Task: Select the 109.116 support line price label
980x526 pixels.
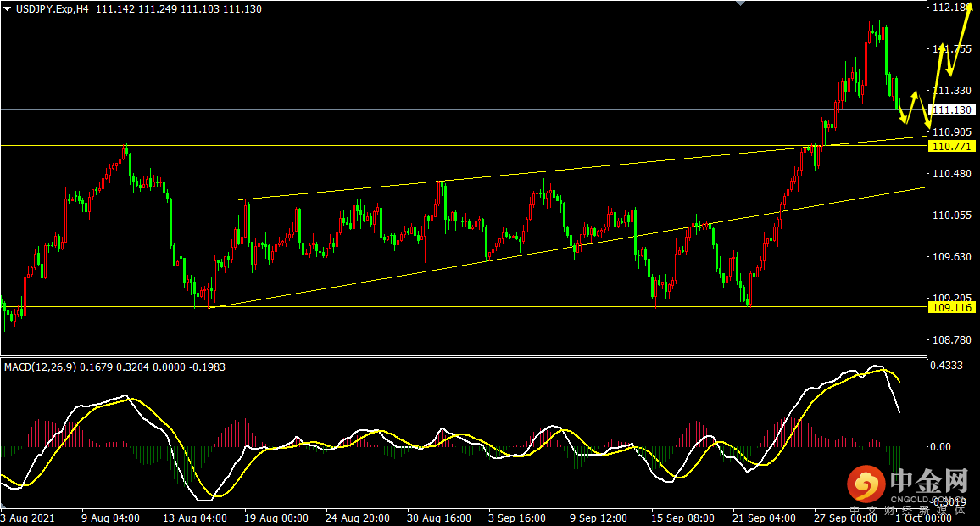Action: coord(952,307)
